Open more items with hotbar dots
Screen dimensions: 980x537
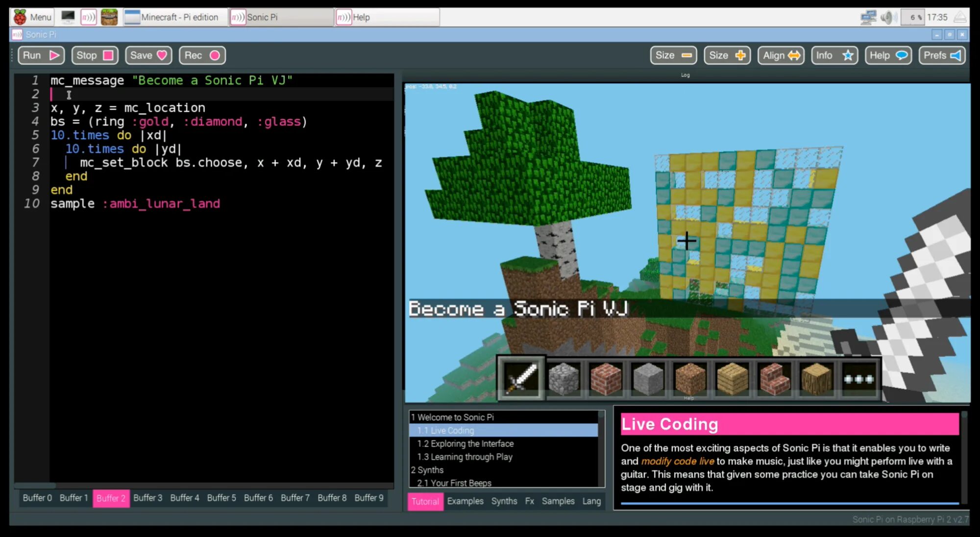coord(858,379)
